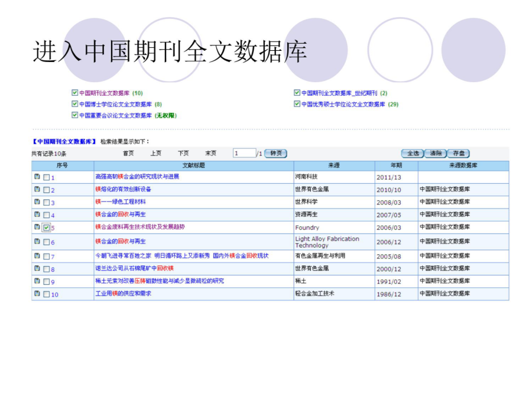Screen dimensions: 532x399
Task: Uncheck 中国优秀硕士学位论文全文数据库 checkbox
Action: [x=297, y=103]
